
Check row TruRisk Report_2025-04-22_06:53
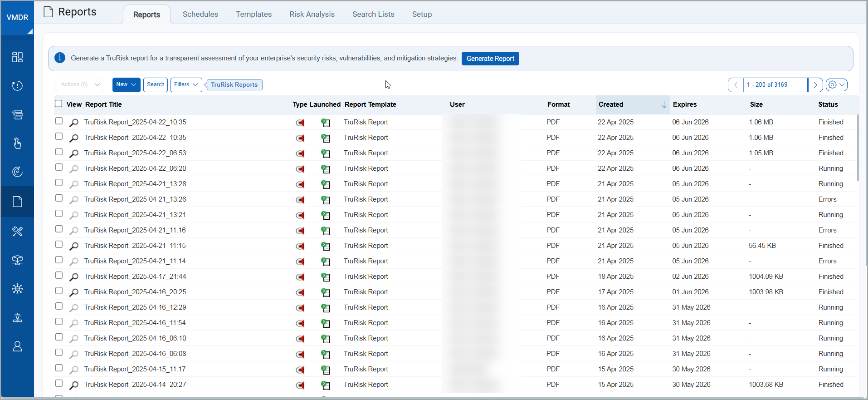point(59,152)
